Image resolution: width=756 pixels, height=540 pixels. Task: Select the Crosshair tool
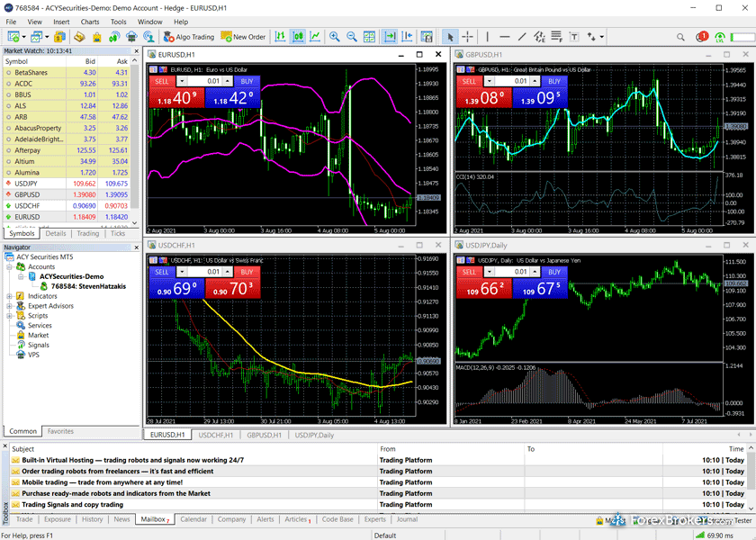(468, 37)
